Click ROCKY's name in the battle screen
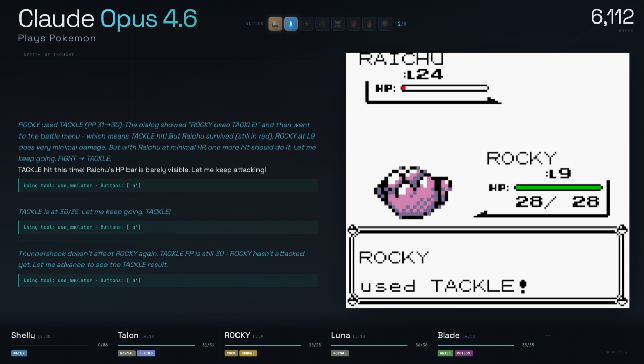644x364 pixels. pyautogui.click(x=522, y=158)
